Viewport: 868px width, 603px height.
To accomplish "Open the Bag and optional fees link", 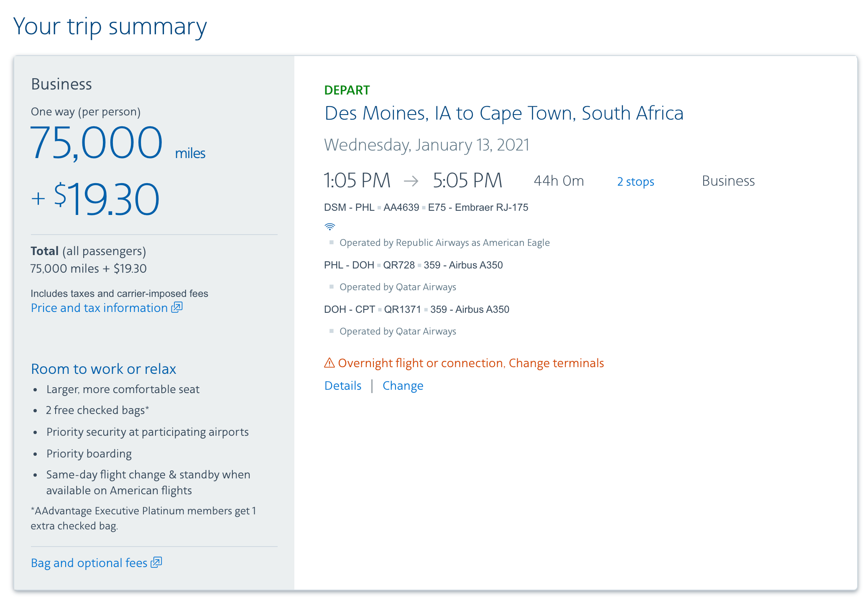I will click(x=89, y=563).
